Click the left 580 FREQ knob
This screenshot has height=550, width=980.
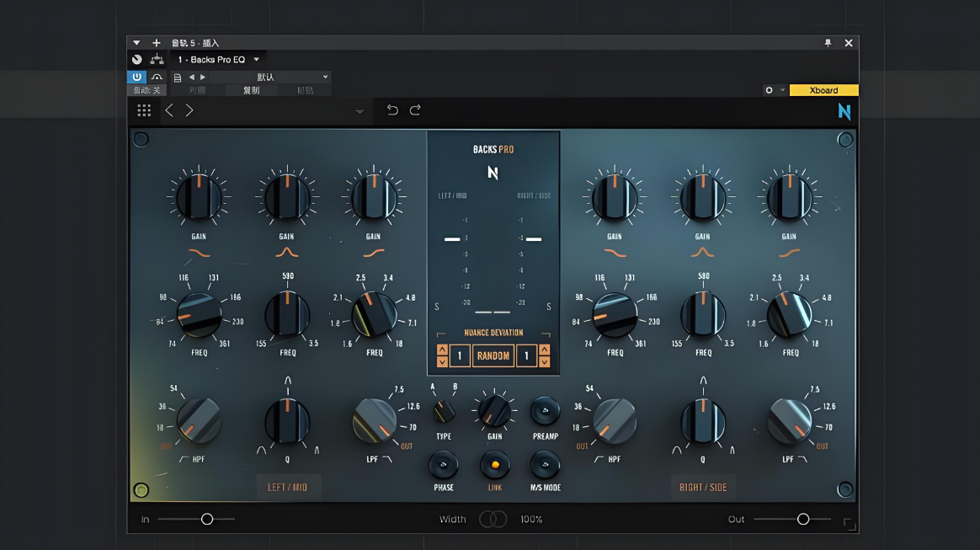(x=287, y=314)
